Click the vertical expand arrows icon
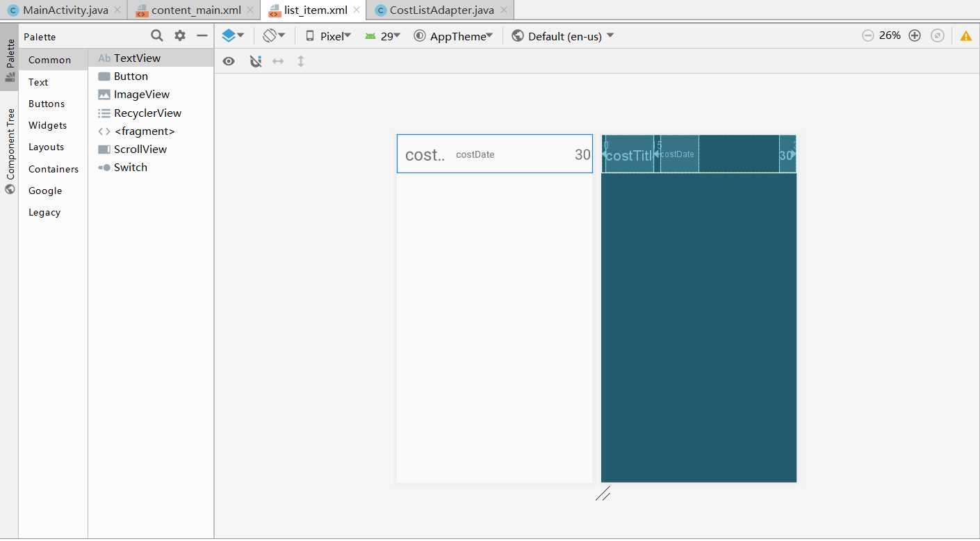 point(301,61)
